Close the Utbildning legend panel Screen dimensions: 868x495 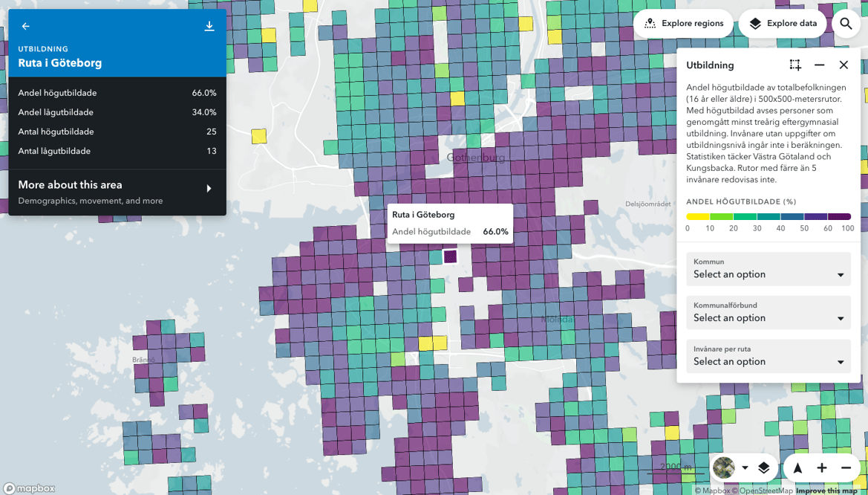pyautogui.click(x=843, y=65)
